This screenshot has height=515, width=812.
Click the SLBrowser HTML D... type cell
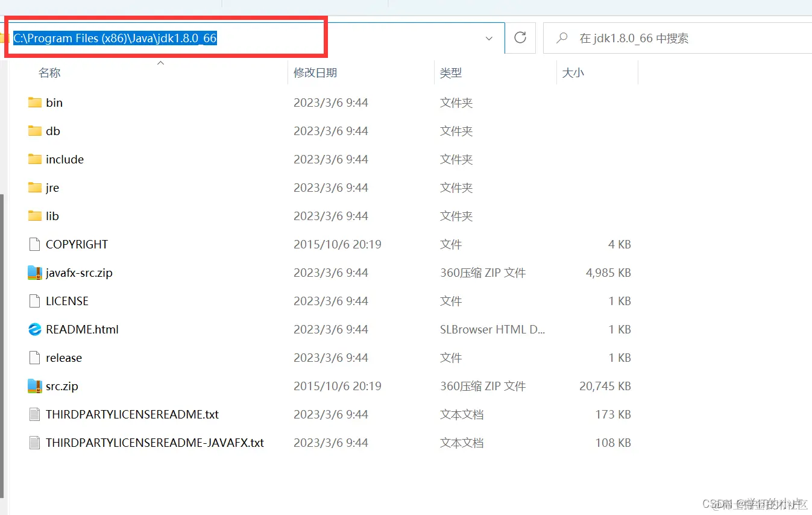pyautogui.click(x=493, y=329)
